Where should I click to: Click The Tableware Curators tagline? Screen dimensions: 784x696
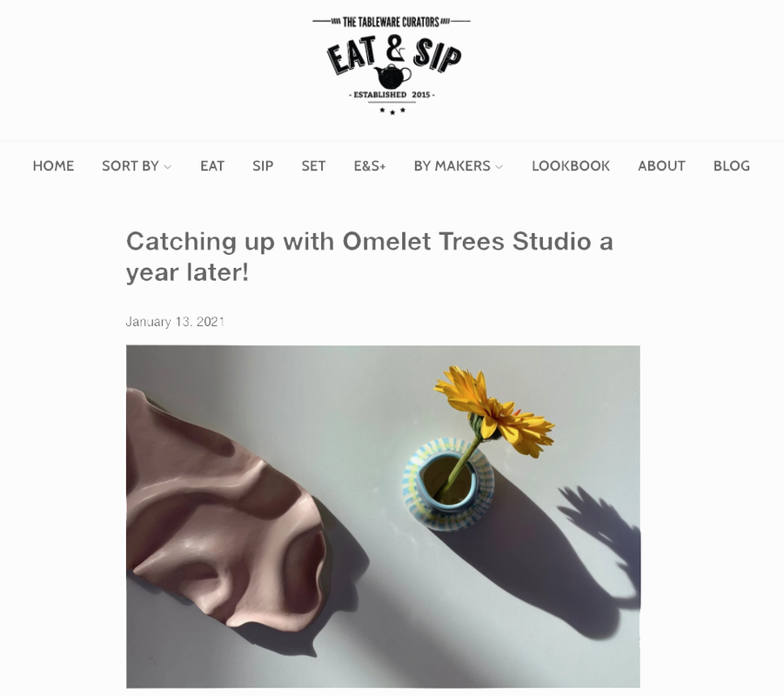pyautogui.click(x=391, y=22)
